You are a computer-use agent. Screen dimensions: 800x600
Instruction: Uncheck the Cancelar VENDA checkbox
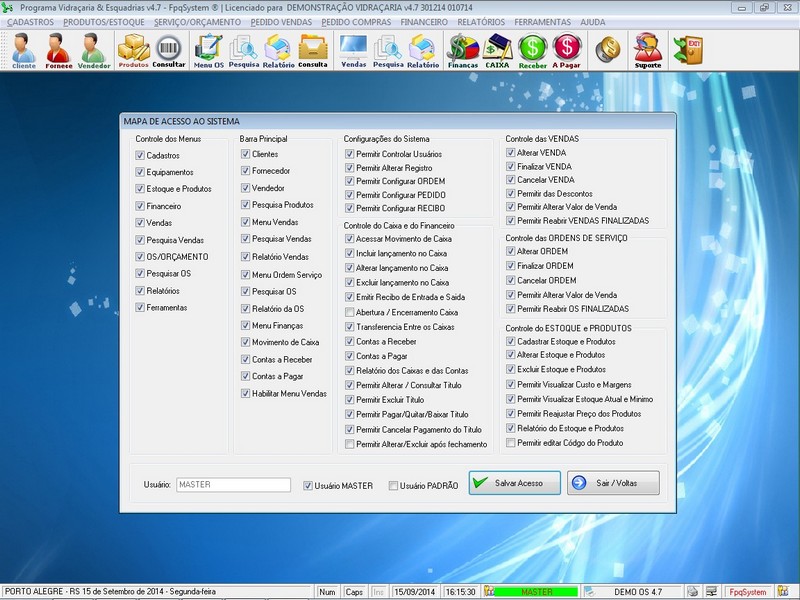pyautogui.click(x=511, y=180)
